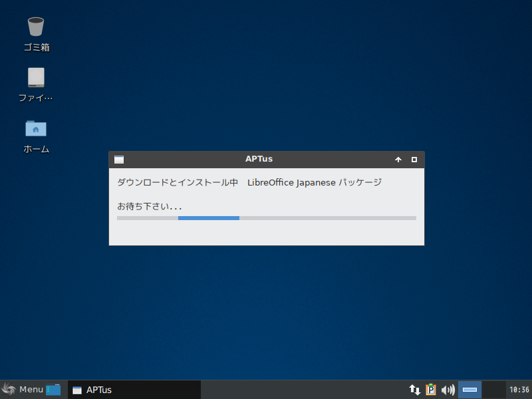Click the install progress bar
The width and height of the screenshot is (532, 399).
point(267,218)
